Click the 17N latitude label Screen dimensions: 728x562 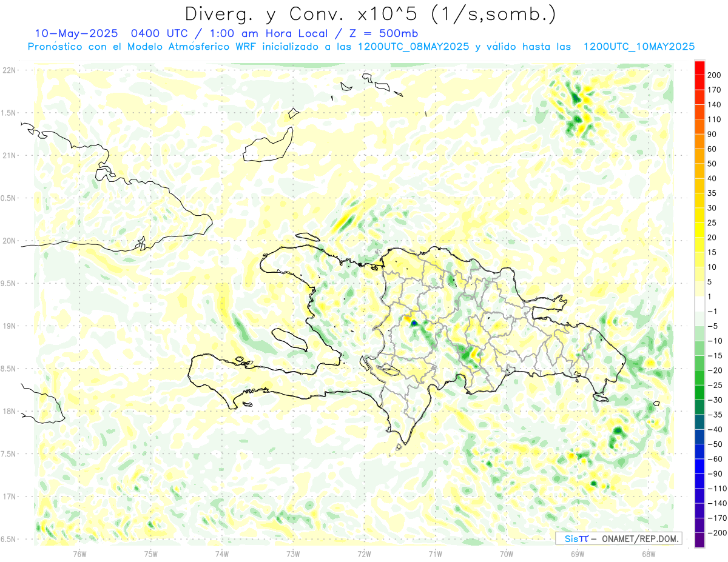click(x=8, y=497)
